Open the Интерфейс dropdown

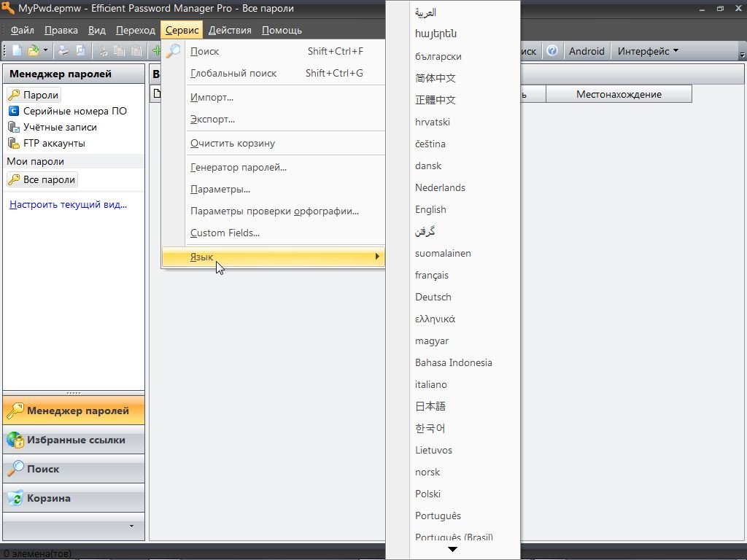tap(648, 51)
